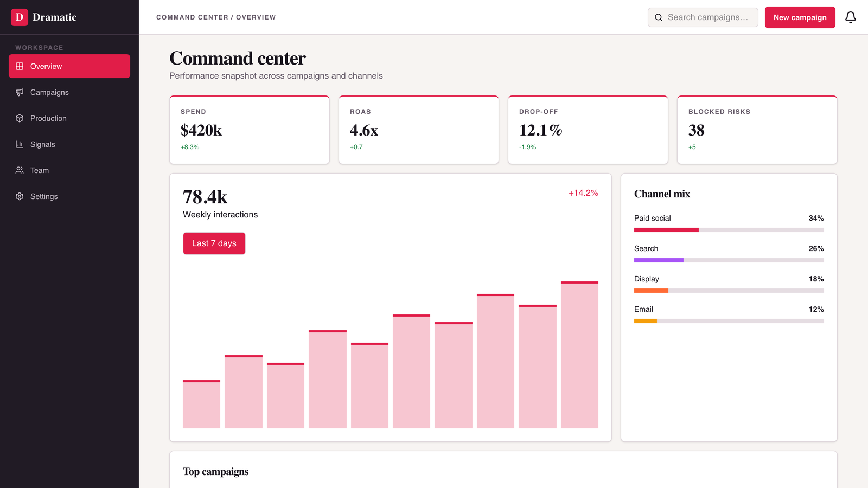
Task: Open Settings in the sidebar
Action: (x=69, y=196)
